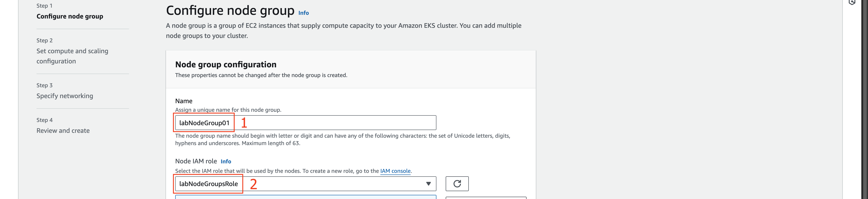868x199 pixels.
Task: Go to Step 1 Configure node group
Action: tap(70, 16)
